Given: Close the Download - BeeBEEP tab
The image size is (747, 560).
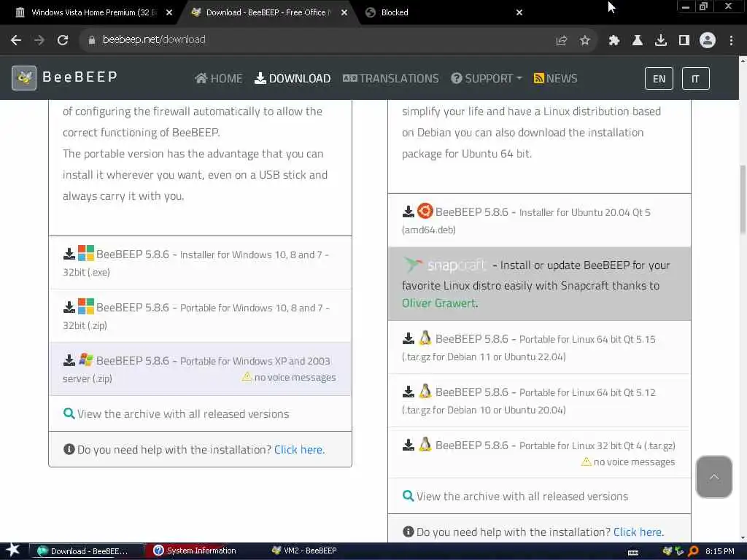Looking at the screenshot, I should [344, 12].
